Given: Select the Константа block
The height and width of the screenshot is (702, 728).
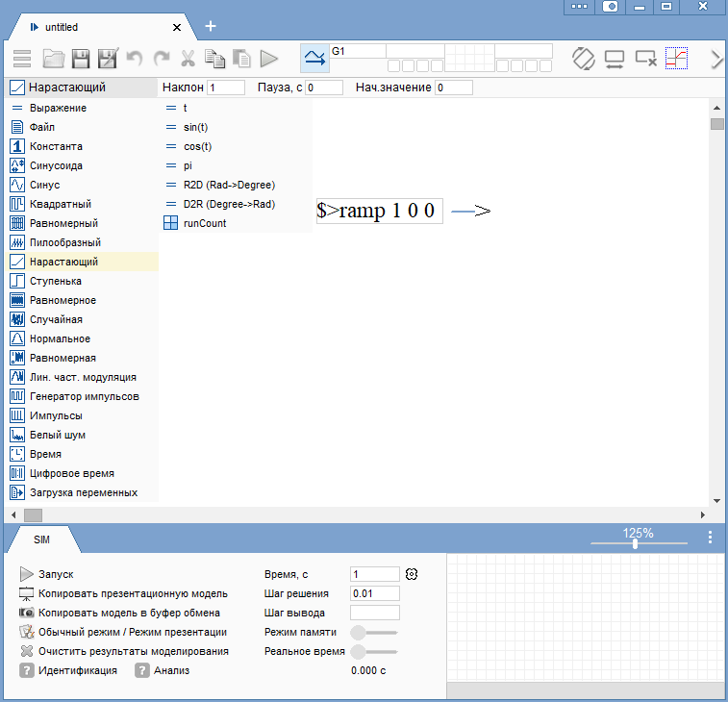Looking at the screenshot, I should (x=84, y=146).
